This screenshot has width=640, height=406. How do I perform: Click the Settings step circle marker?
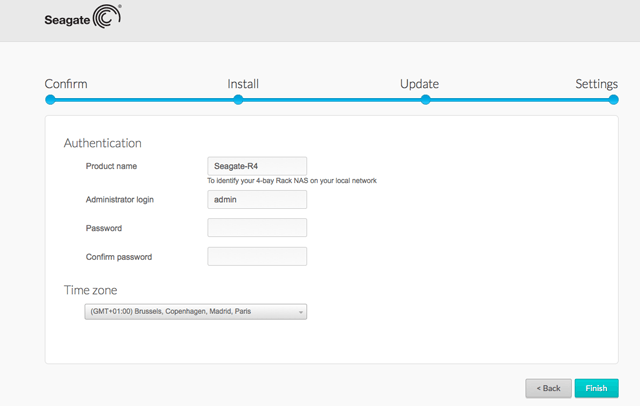click(613, 100)
